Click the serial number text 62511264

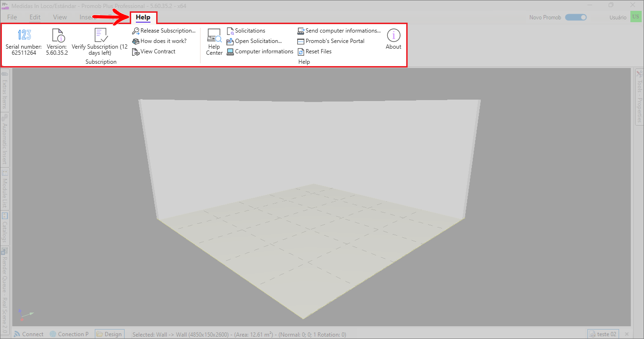click(x=24, y=53)
